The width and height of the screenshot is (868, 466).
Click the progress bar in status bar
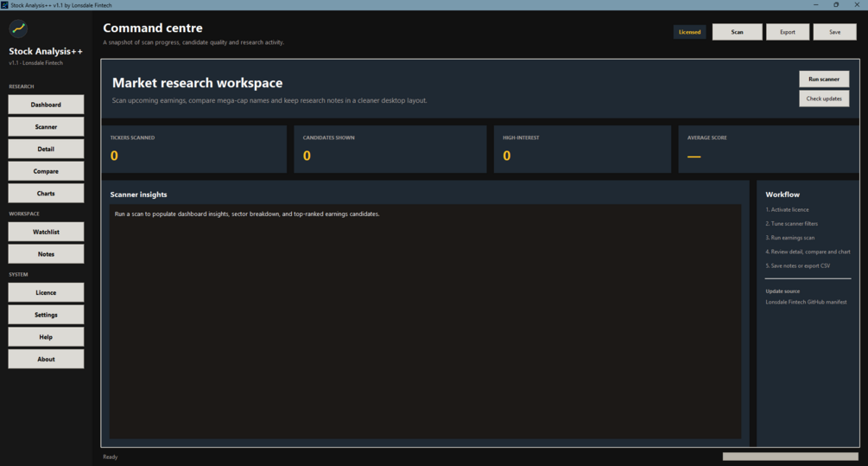pyautogui.click(x=790, y=456)
